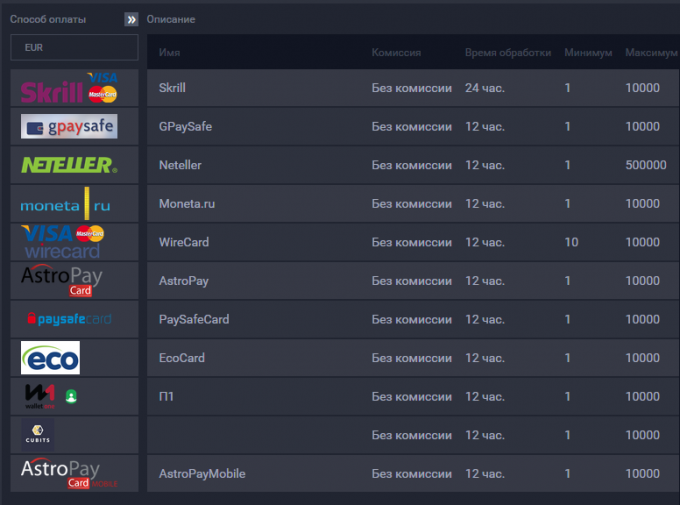The image size is (680, 505).
Task: Select the WireCard name cell
Action: coord(184,242)
